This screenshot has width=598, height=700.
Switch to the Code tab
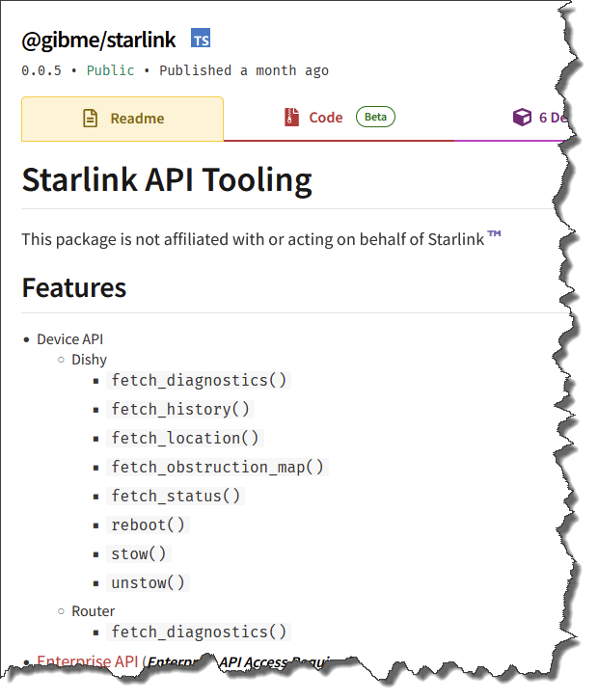(325, 118)
